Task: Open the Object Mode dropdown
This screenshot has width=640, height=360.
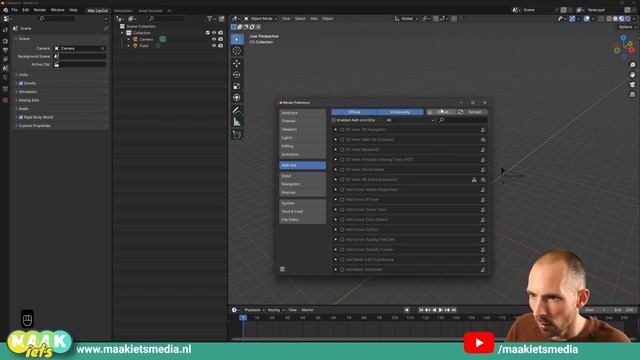Action: pyautogui.click(x=261, y=19)
